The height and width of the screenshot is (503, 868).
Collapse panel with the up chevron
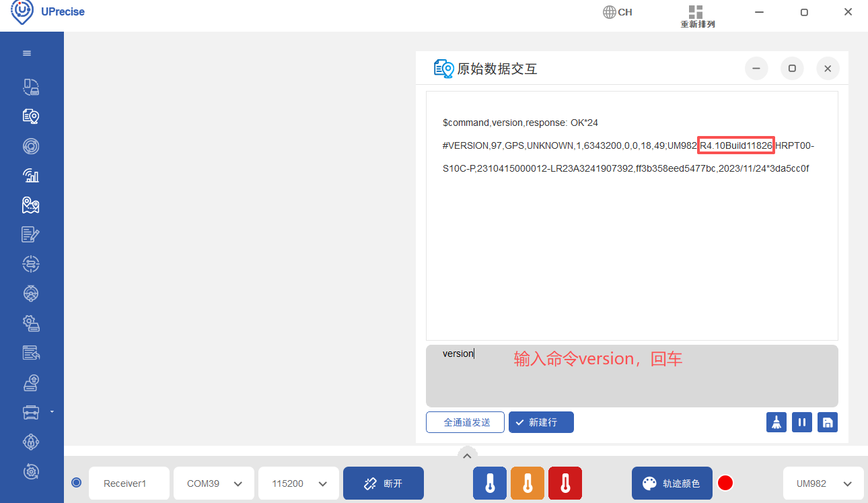point(467,455)
